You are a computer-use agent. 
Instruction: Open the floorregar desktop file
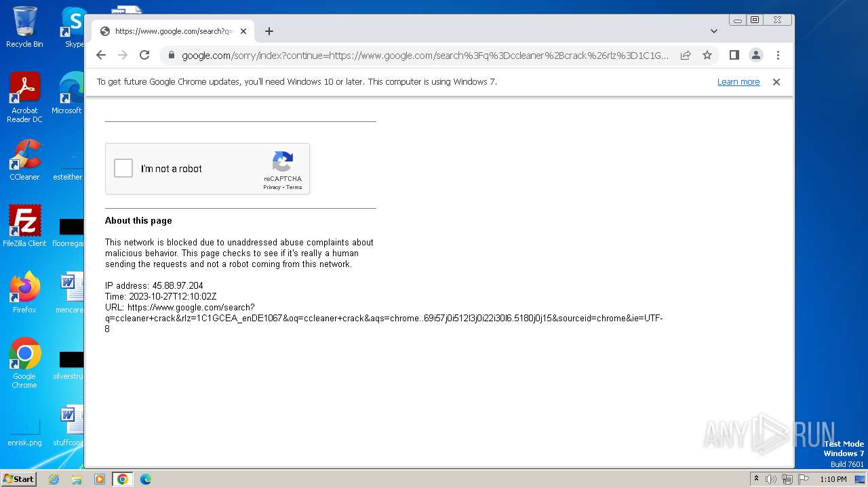(68, 232)
